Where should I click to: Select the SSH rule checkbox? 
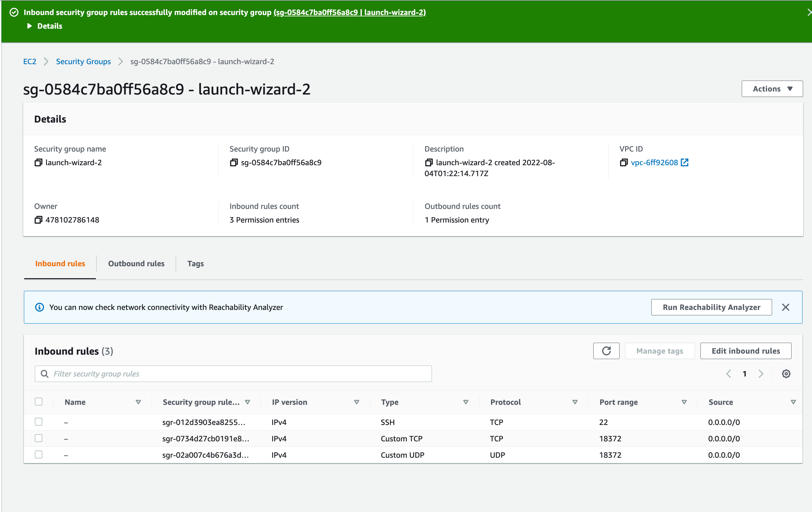pos(39,422)
